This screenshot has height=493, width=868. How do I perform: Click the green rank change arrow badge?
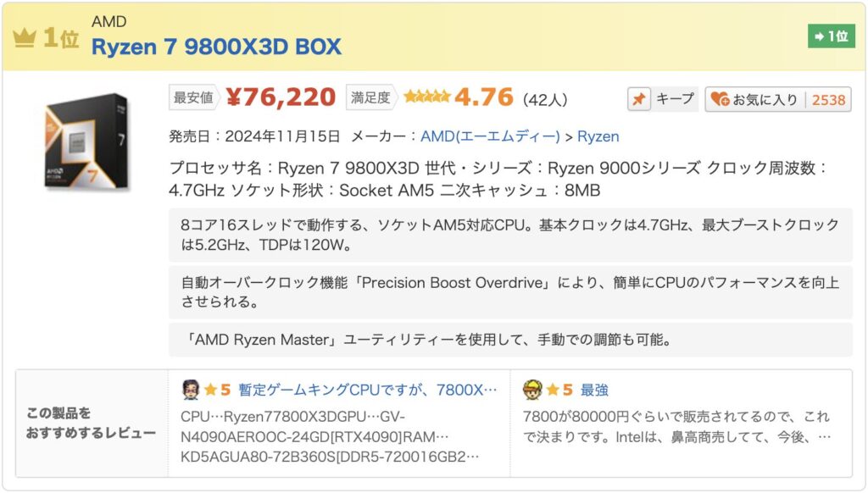(x=831, y=36)
